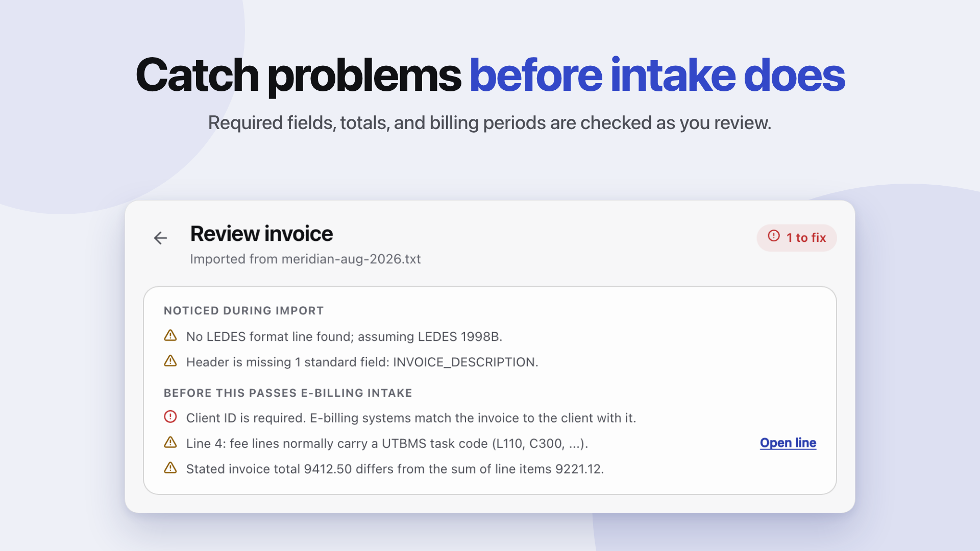Select the 'Review invoice' heading

click(261, 234)
